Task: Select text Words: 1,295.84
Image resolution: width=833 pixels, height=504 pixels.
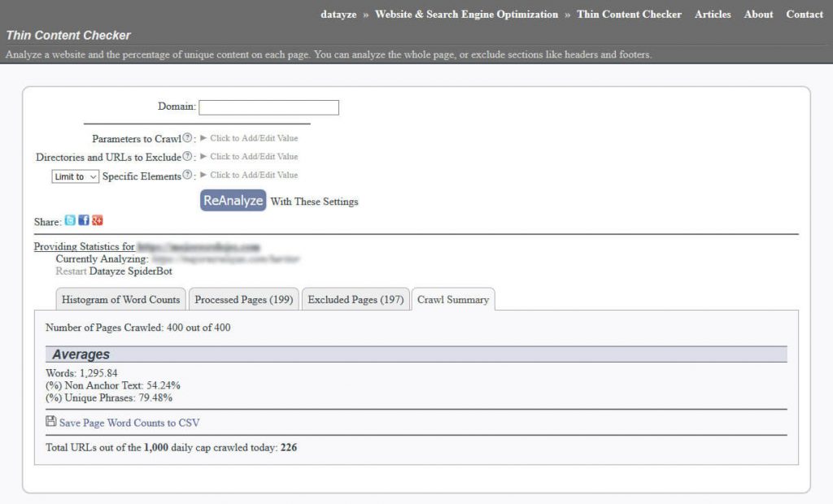Action: [x=81, y=373]
